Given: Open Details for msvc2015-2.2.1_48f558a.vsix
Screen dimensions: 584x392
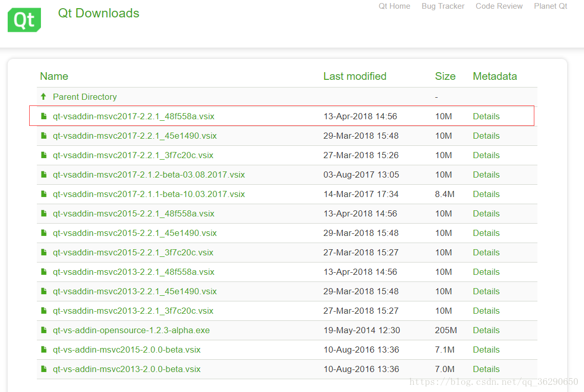Looking at the screenshot, I should [x=486, y=213].
